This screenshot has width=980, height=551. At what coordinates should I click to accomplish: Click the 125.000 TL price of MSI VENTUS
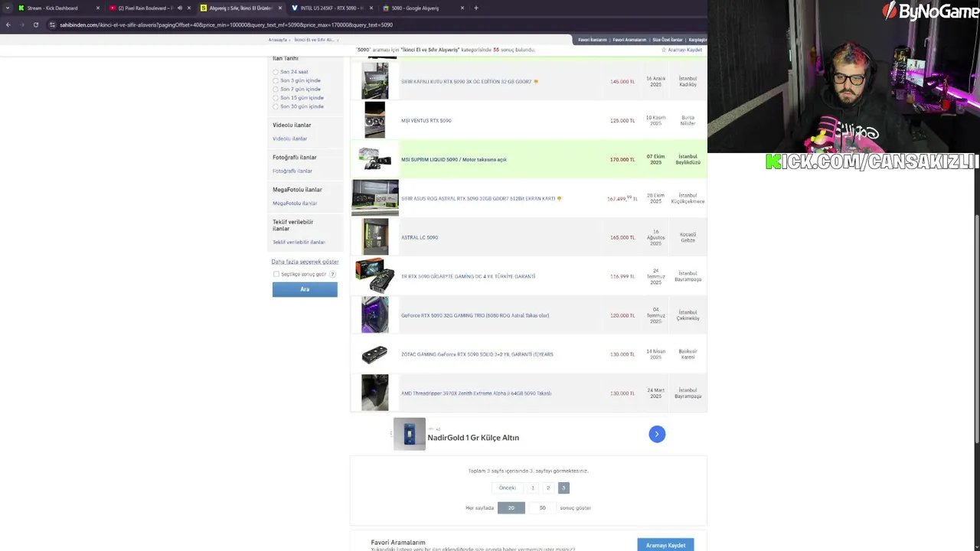click(622, 121)
